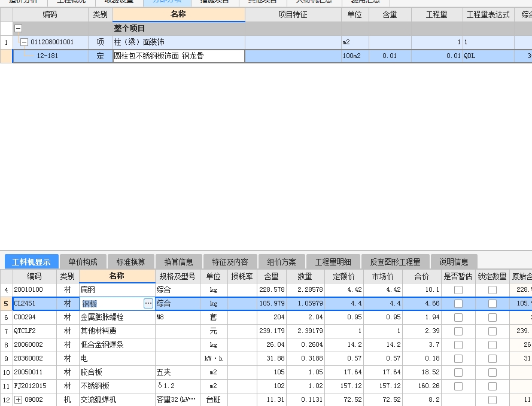The height and width of the screenshot is (406, 532).
Task: Open the 单价构成 tab
Action: [83, 262]
